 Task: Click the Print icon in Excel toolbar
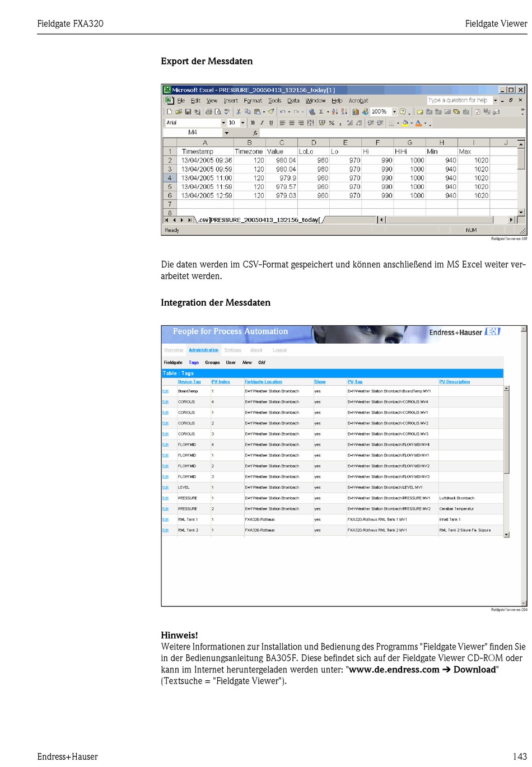[x=209, y=112]
